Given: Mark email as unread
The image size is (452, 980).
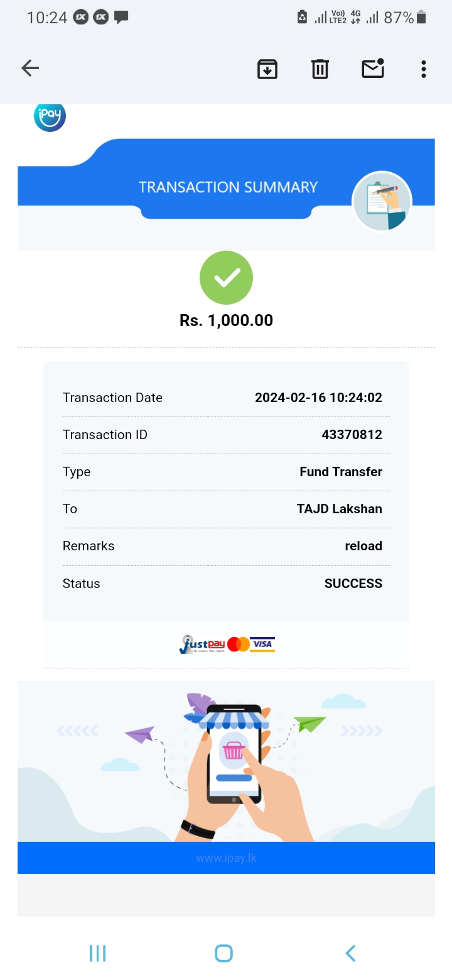Looking at the screenshot, I should tap(373, 68).
